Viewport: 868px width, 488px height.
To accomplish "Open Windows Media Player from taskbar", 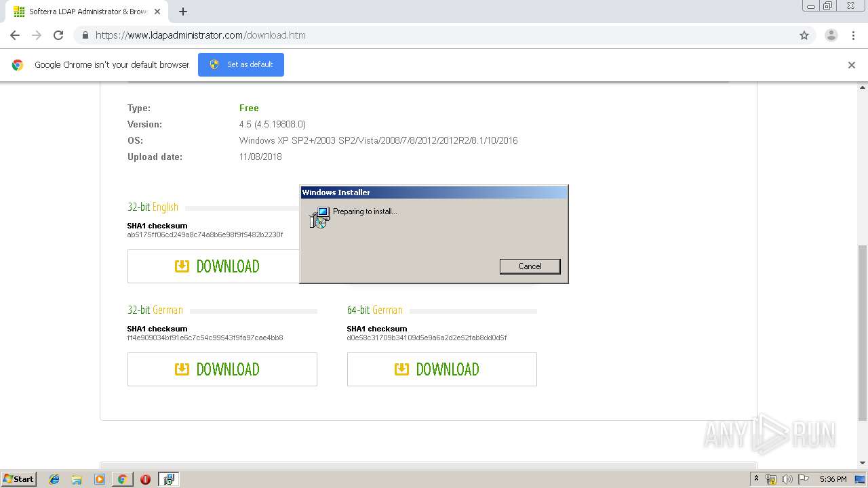I will coord(100,479).
